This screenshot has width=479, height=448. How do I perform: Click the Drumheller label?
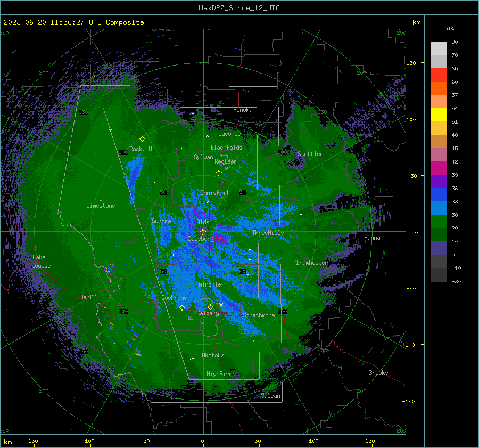312,263
